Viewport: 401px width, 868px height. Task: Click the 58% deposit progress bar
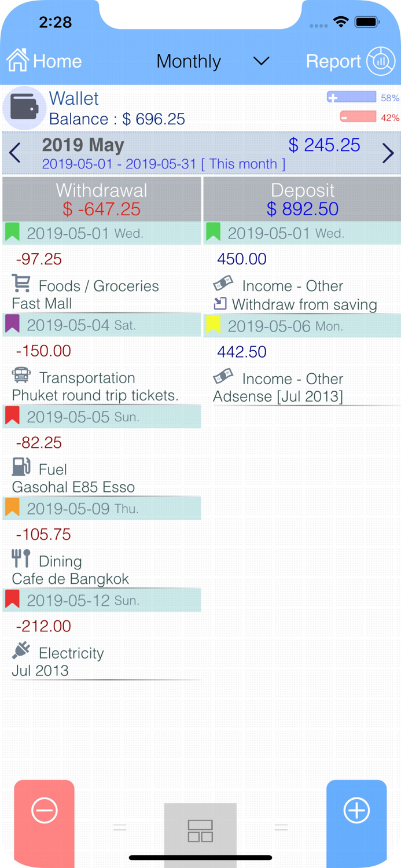[x=352, y=97]
